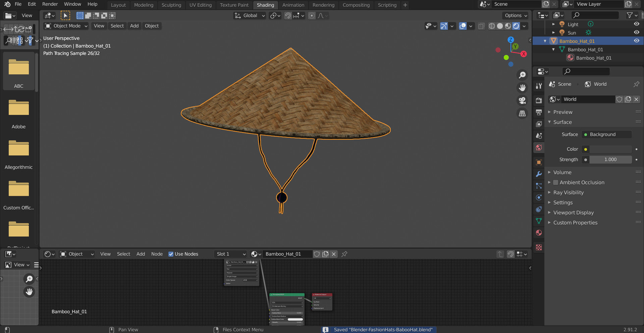
Task: Open the Material properties tab icon
Action: (539, 232)
